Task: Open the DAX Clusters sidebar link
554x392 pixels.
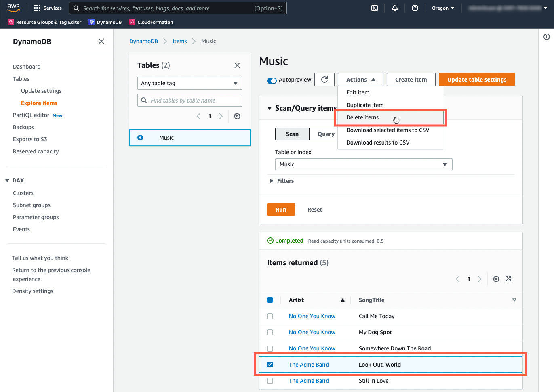Action: (x=23, y=193)
